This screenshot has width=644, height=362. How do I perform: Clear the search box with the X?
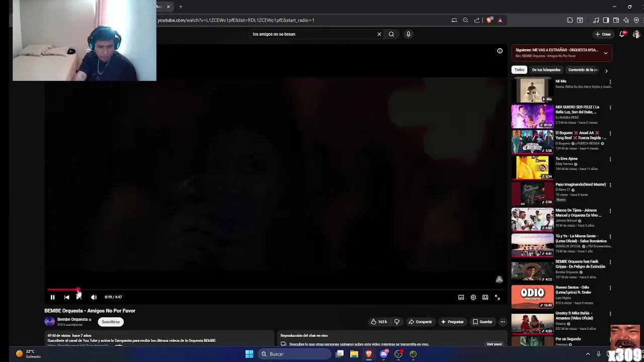click(379, 34)
